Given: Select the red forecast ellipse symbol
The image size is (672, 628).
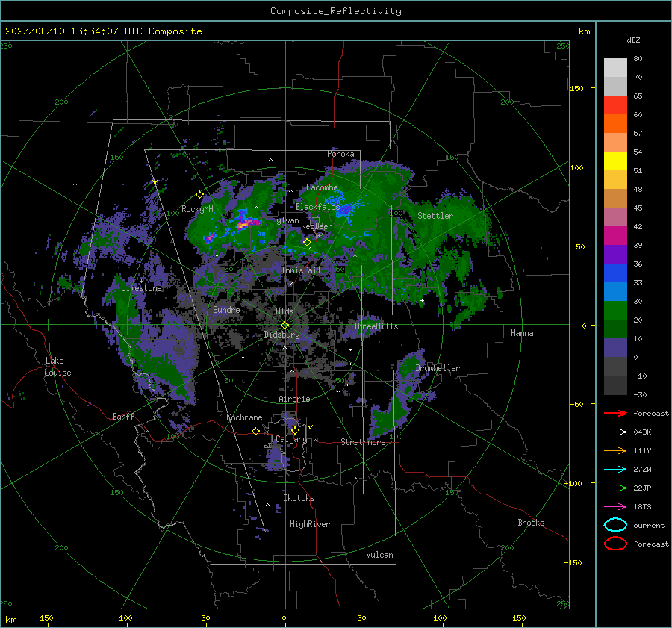Looking at the screenshot, I should click(615, 544).
